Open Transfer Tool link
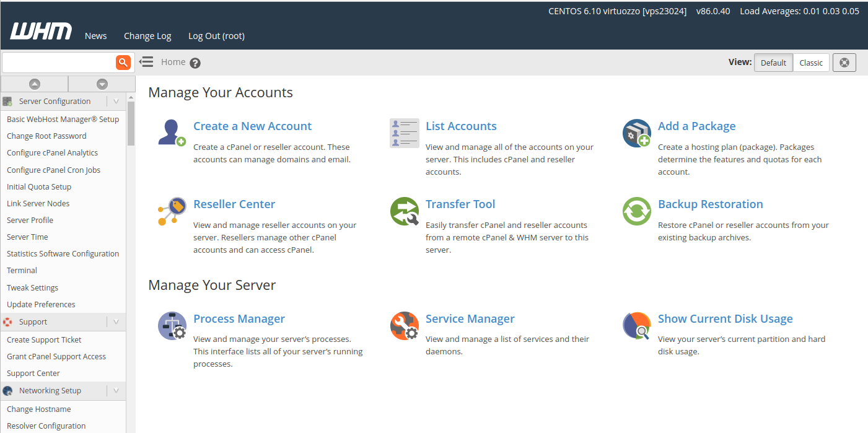Screen dimensions: 868x433 pos(460,204)
